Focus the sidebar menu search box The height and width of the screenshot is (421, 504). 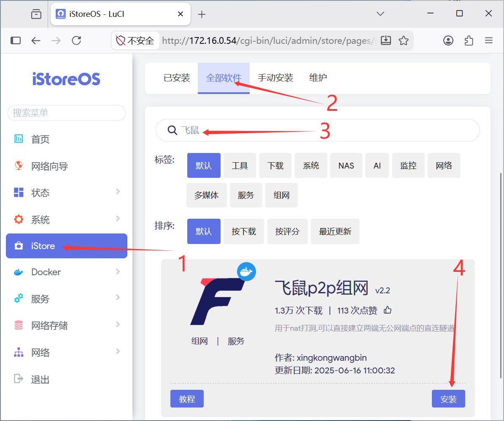[x=67, y=113]
